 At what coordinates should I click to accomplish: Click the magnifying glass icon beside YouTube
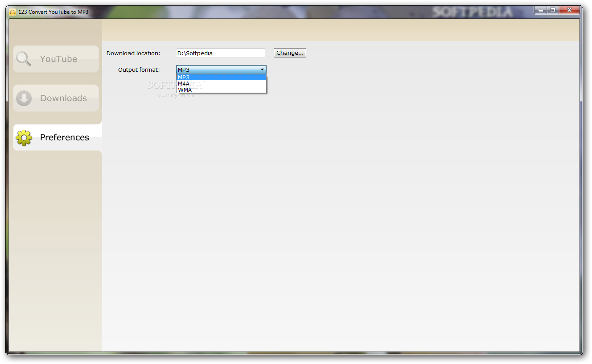(24, 59)
